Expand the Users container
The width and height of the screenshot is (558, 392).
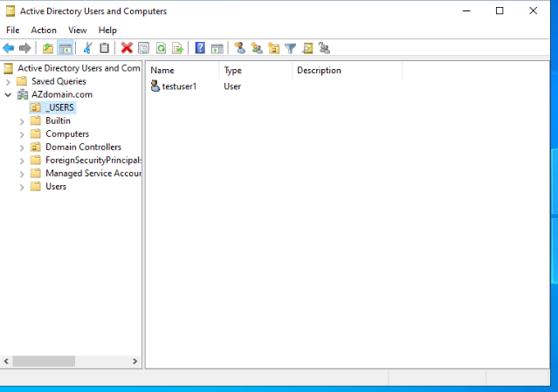click(x=22, y=187)
